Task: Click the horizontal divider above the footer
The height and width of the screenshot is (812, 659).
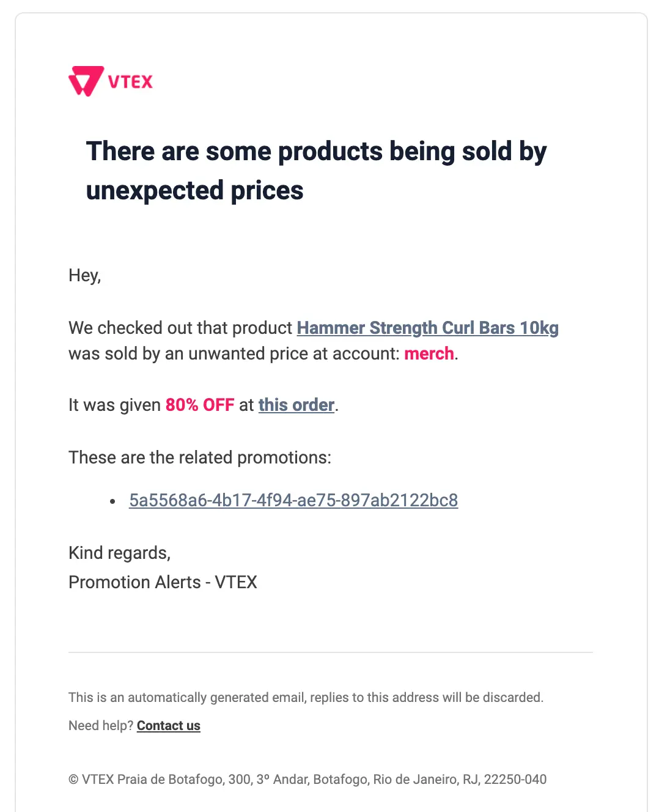Action: (x=330, y=652)
